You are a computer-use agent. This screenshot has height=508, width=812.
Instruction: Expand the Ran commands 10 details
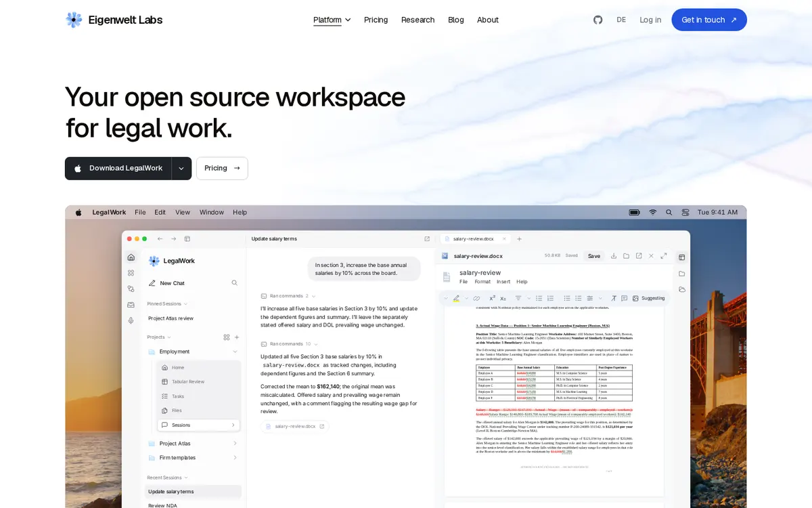[x=290, y=344]
